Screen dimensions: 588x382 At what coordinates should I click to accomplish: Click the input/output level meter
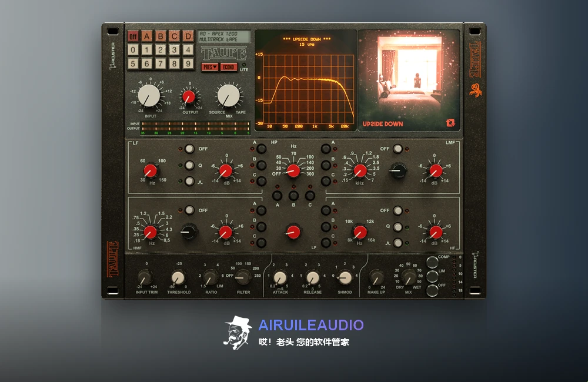[195, 128]
